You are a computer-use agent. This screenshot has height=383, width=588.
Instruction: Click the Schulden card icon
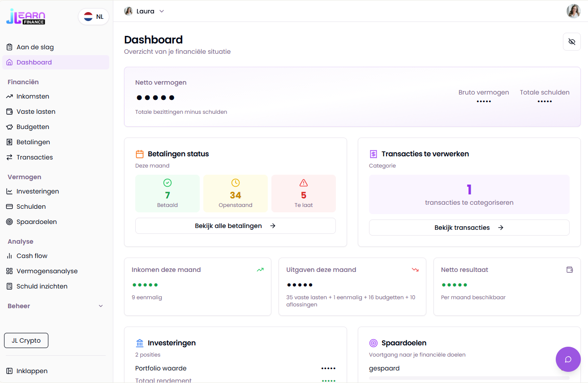pyautogui.click(x=9, y=207)
